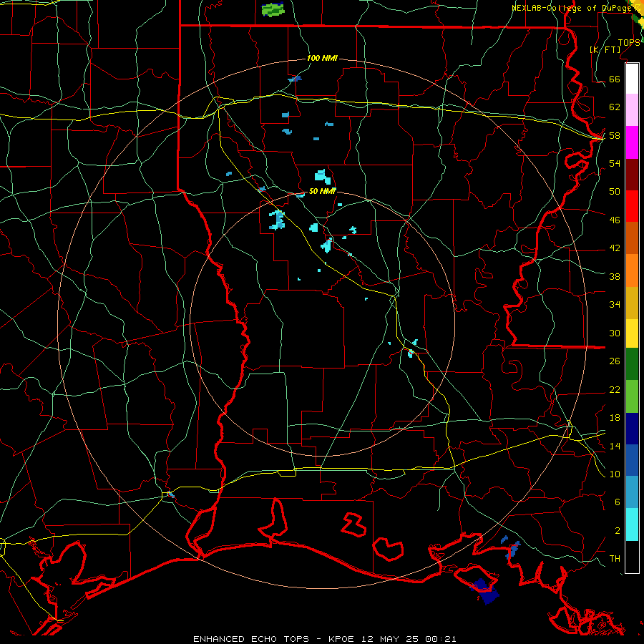Screen dimensions: 644x644
Task: Click the TOPS legend title
Action: pyautogui.click(x=629, y=43)
